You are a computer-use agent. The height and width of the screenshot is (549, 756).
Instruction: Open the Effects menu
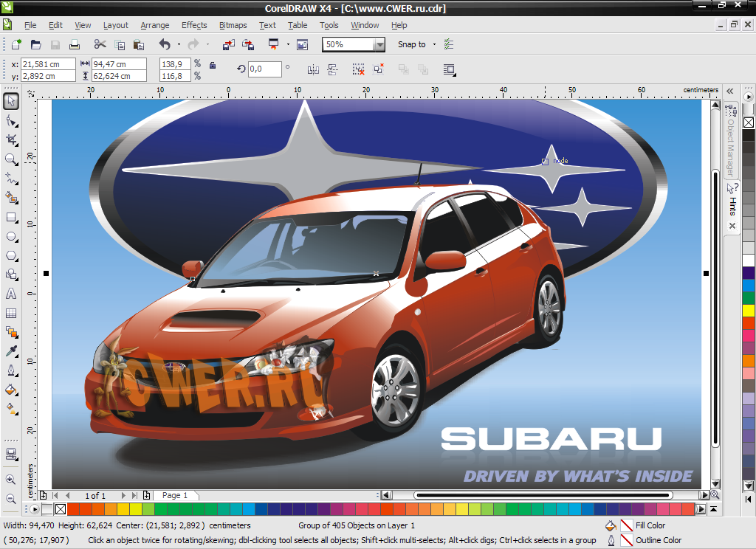pos(194,25)
